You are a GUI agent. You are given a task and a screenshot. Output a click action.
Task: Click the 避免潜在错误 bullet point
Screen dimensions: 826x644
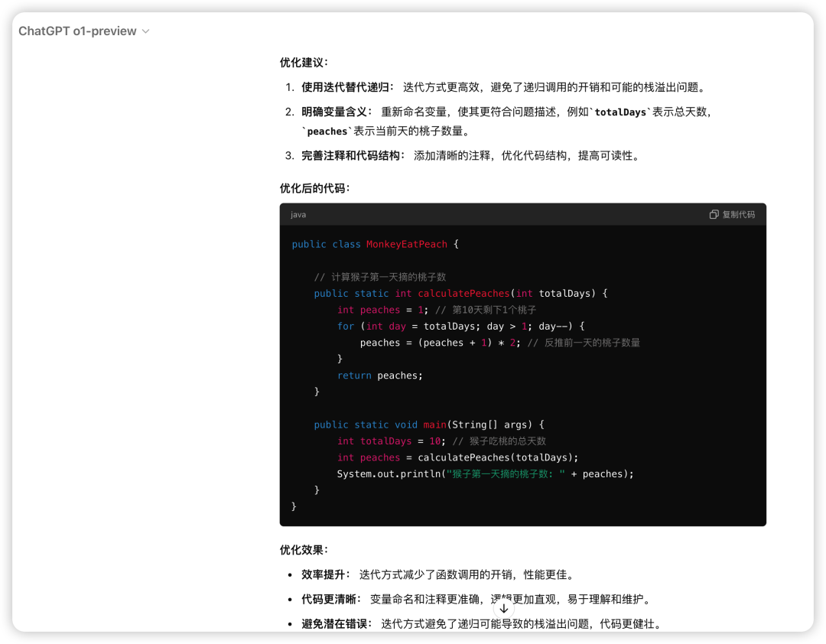click(x=480, y=624)
